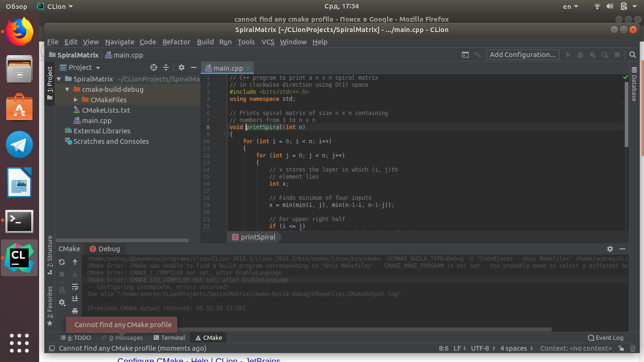Click the Build hammer icon
The height and width of the screenshot is (362, 644).
coord(478,55)
